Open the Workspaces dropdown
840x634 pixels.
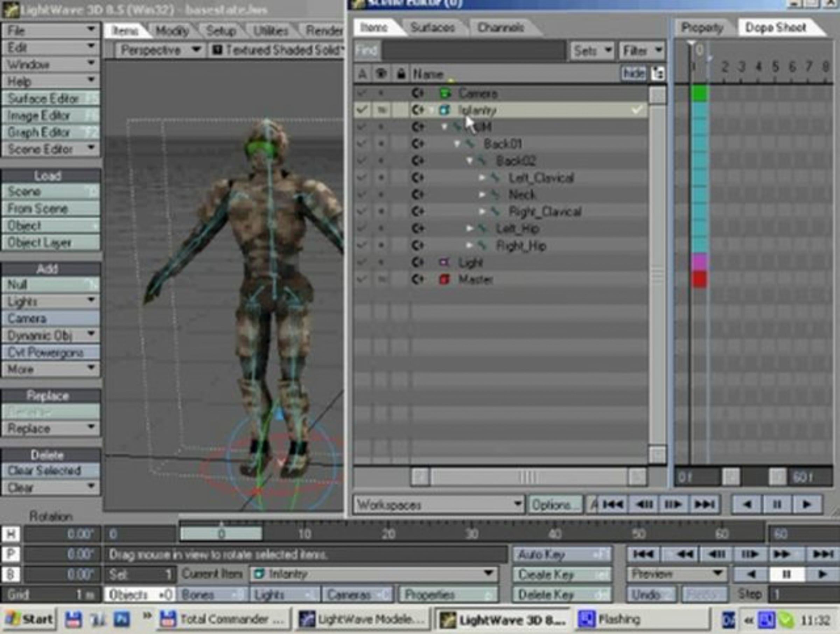(439, 505)
